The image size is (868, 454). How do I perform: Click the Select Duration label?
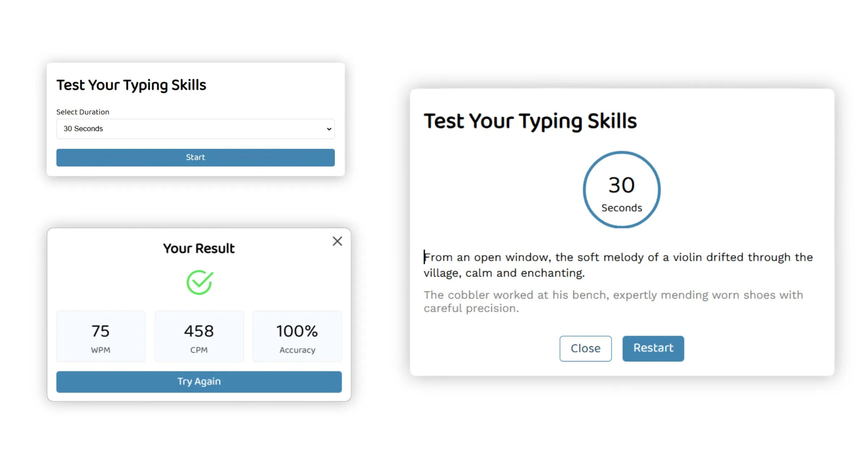coord(82,112)
